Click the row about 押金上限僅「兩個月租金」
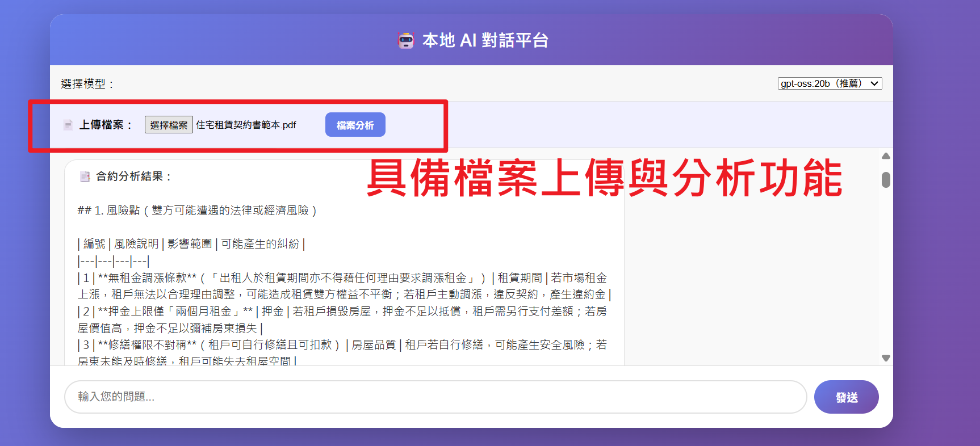This screenshot has width=980, height=446. click(342, 319)
